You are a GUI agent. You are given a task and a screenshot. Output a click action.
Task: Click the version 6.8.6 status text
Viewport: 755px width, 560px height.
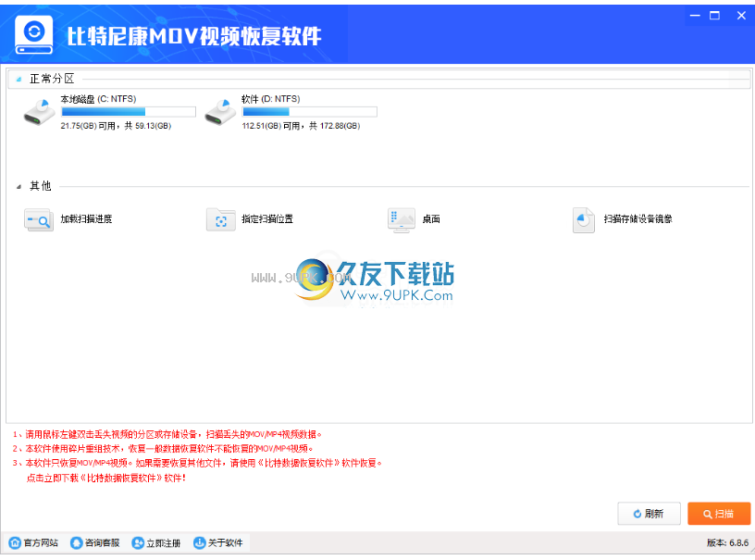click(x=727, y=542)
